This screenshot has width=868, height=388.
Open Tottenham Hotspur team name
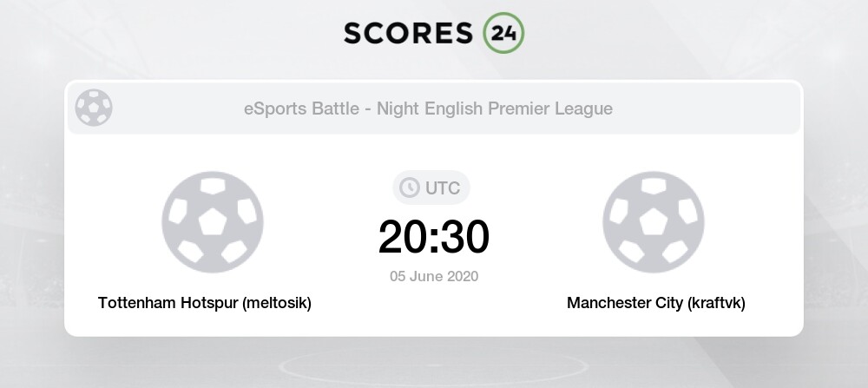click(x=168, y=303)
